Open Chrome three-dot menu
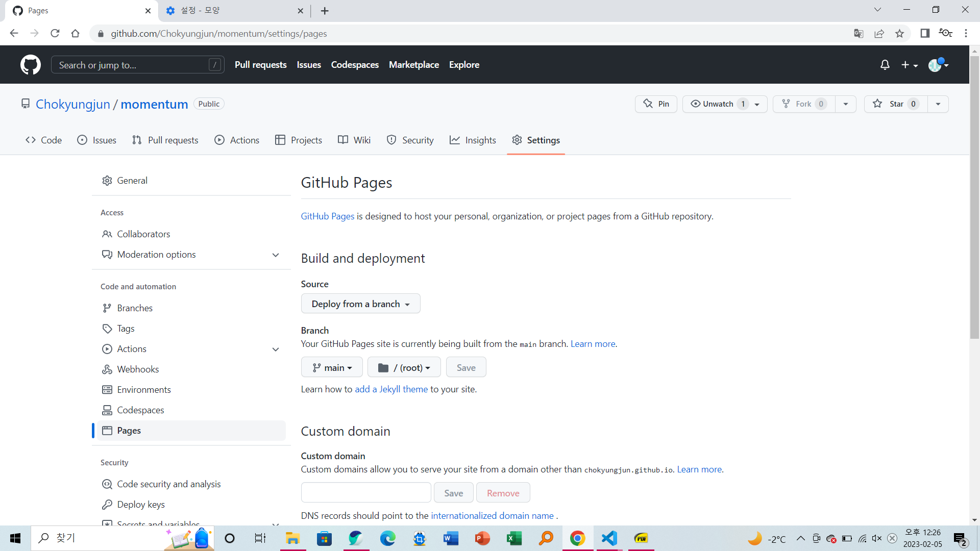 (x=966, y=33)
